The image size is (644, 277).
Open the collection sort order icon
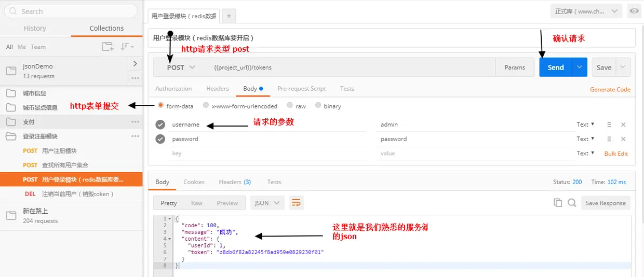127,47
